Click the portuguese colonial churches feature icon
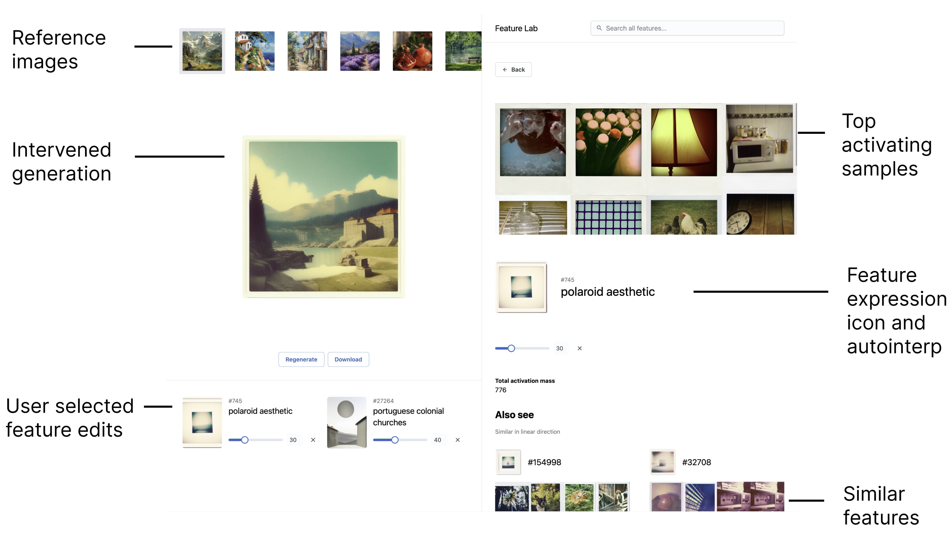Viewport: 949px width, 560px height. click(x=346, y=422)
